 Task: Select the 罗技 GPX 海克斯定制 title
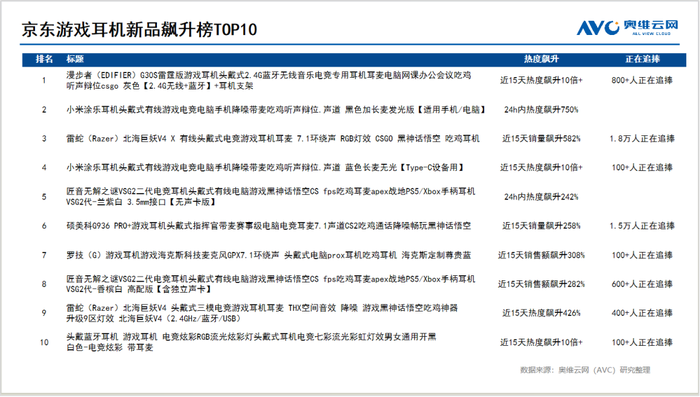point(269,255)
